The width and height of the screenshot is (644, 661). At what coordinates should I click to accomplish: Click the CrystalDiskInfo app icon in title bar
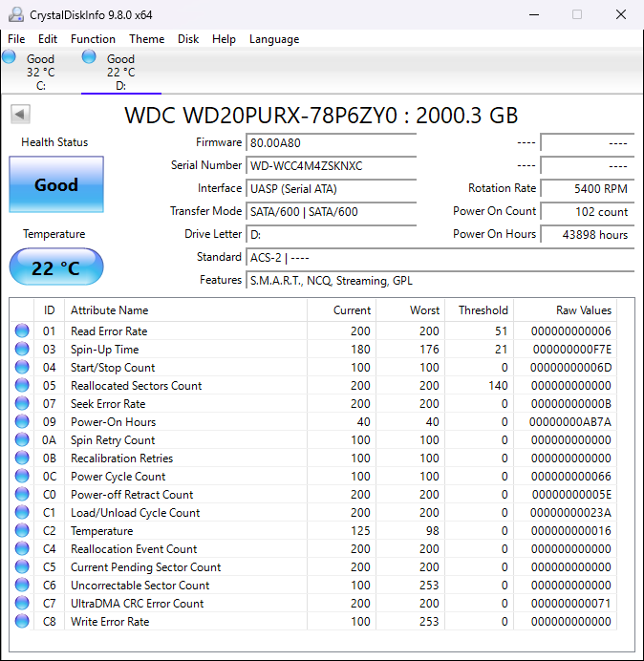tap(14, 14)
